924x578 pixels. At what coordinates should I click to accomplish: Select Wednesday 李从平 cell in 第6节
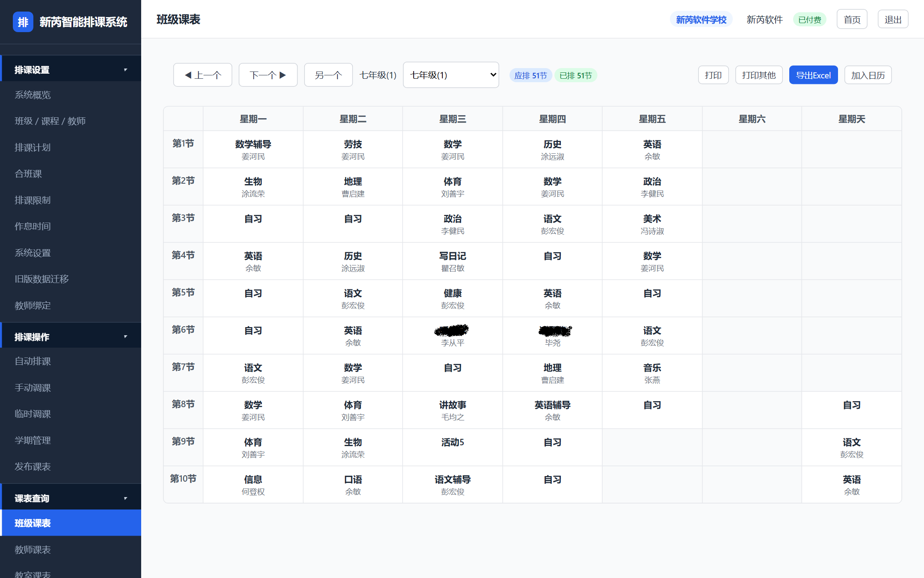pos(453,336)
